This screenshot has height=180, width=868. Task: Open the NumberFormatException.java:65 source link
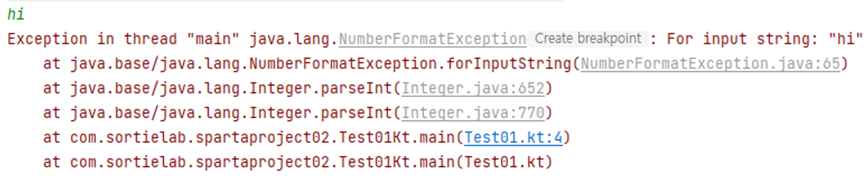click(x=710, y=64)
